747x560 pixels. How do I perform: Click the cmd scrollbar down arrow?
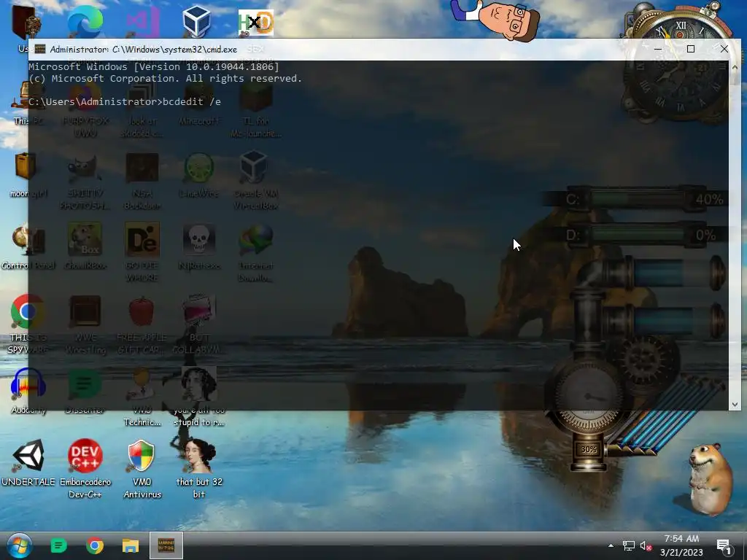click(x=735, y=404)
